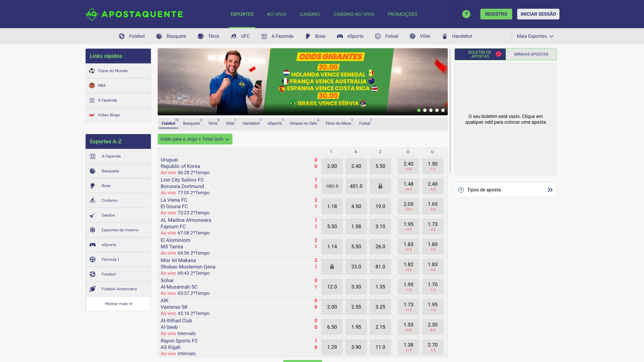Open the Esportes de Inverno link
The height and width of the screenshot is (362, 644).
click(118, 230)
